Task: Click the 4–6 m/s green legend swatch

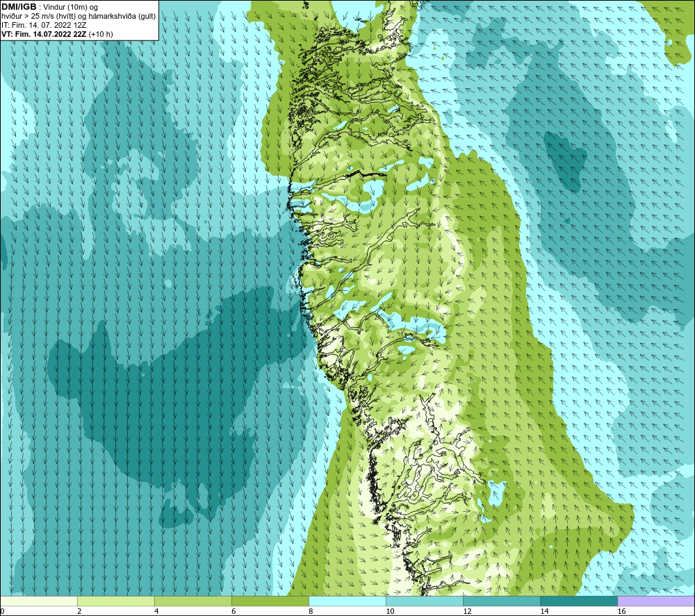Action: click(x=193, y=601)
